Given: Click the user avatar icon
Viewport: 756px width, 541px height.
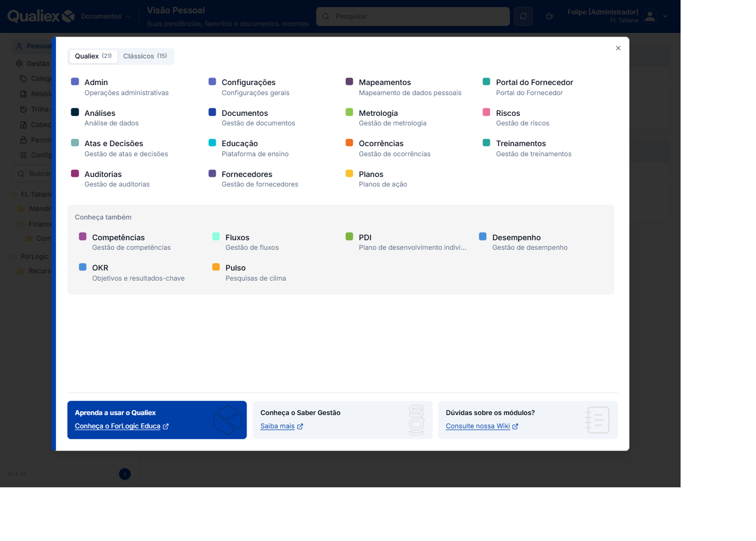Looking at the screenshot, I should coord(650,16).
